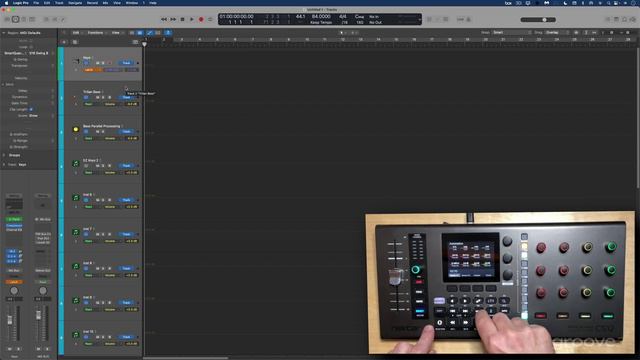The width and height of the screenshot is (640, 360).
Task: Click Inst 6 automation Track mode button
Action: click(127, 200)
